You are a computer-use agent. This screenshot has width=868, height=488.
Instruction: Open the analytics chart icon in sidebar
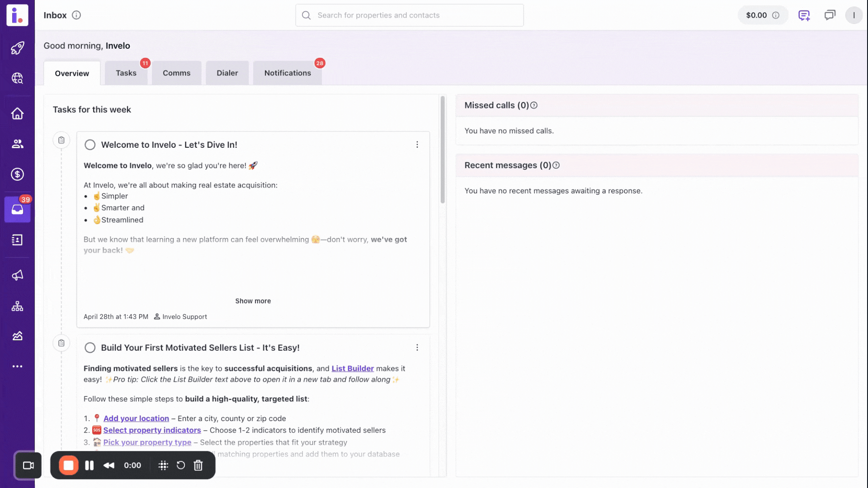17,336
